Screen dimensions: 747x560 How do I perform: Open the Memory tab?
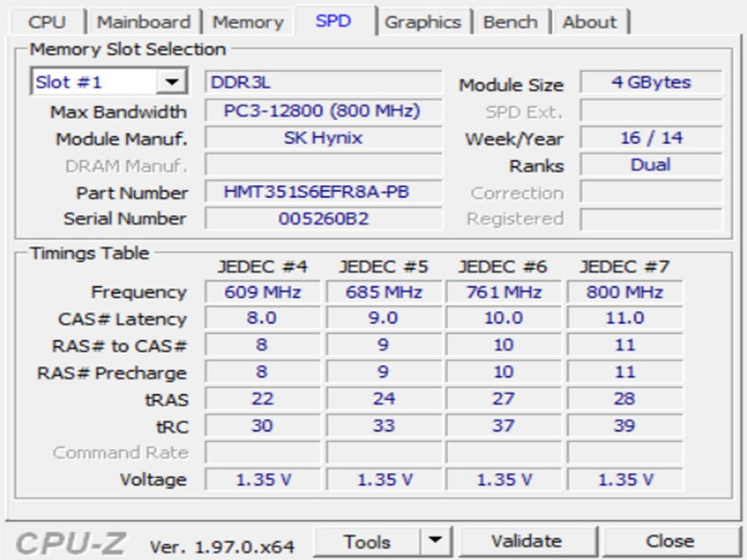click(x=248, y=22)
